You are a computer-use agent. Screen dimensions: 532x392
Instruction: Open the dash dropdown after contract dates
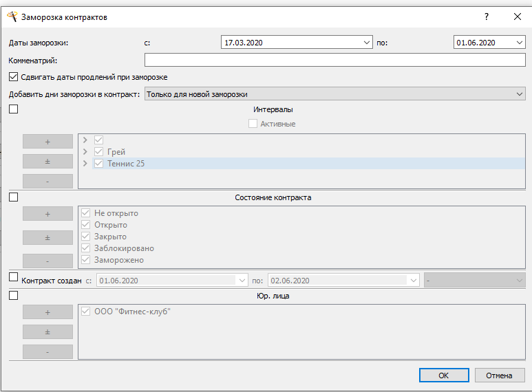(x=475, y=281)
